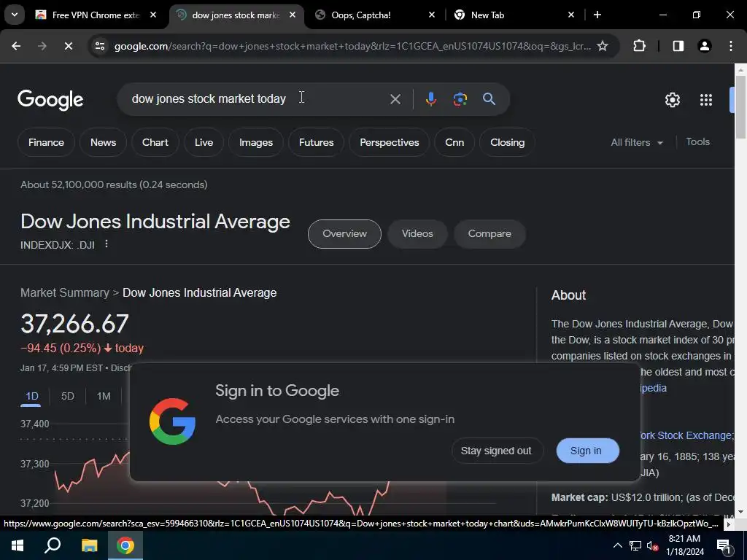
Task: Bookmark this page with star icon
Action: point(603,46)
